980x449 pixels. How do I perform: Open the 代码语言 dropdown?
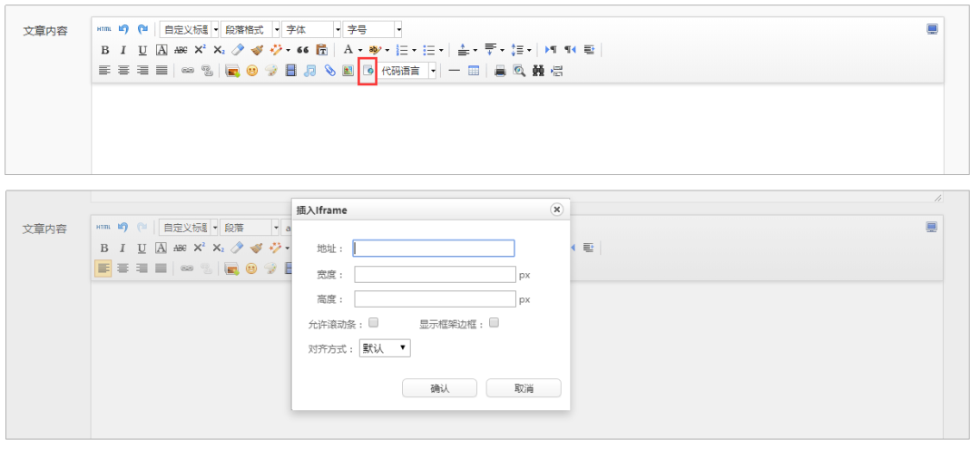(x=408, y=71)
